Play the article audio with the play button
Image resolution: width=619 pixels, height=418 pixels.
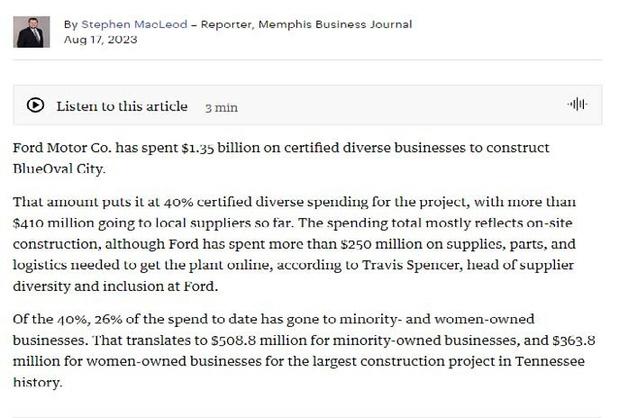[36, 105]
